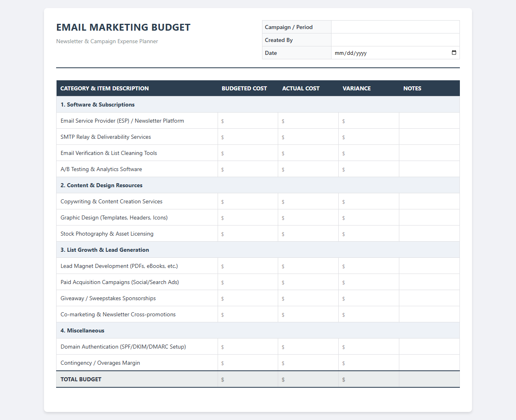Click the Total Budget budgeted cost field
This screenshot has height=420, width=516.
248,379
